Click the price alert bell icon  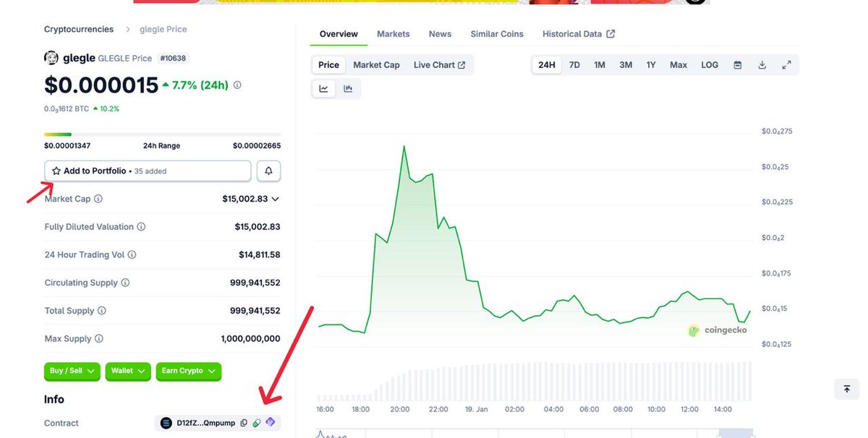click(268, 171)
